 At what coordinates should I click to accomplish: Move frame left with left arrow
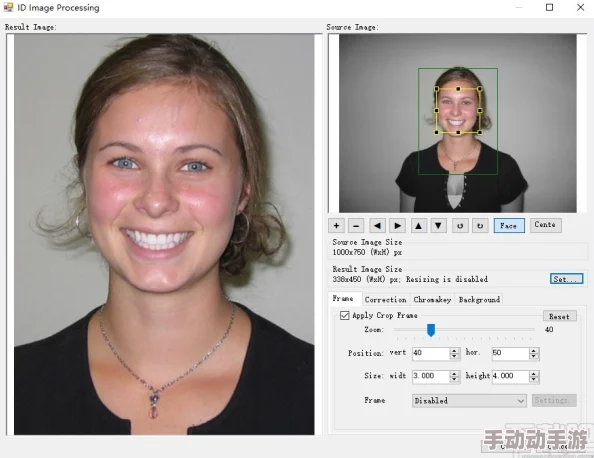(377, 226)
